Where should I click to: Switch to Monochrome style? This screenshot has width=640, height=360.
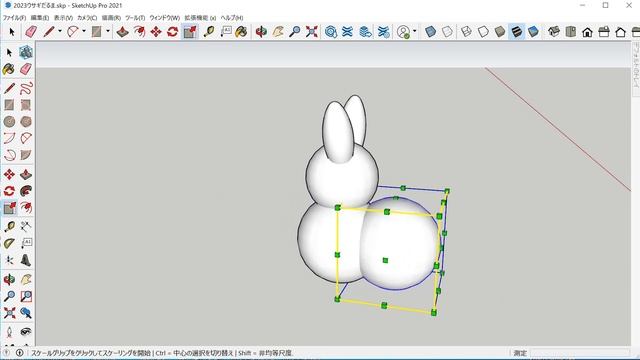533,32
